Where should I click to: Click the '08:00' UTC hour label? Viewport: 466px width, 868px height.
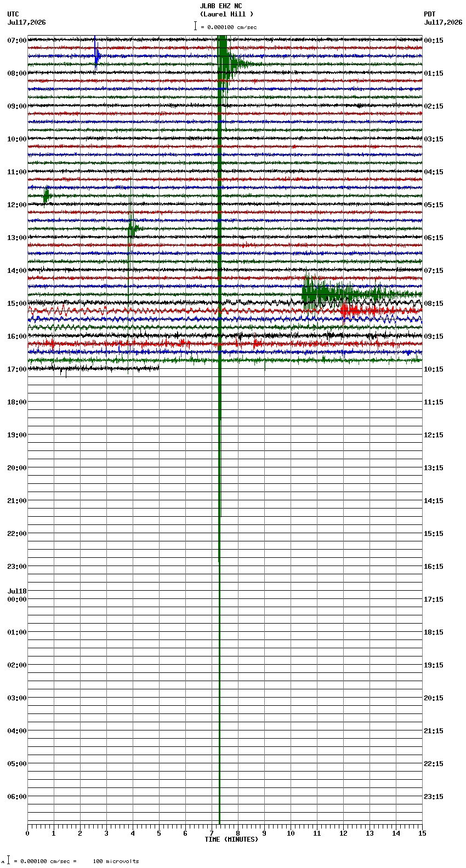click(x=17, y=73)
